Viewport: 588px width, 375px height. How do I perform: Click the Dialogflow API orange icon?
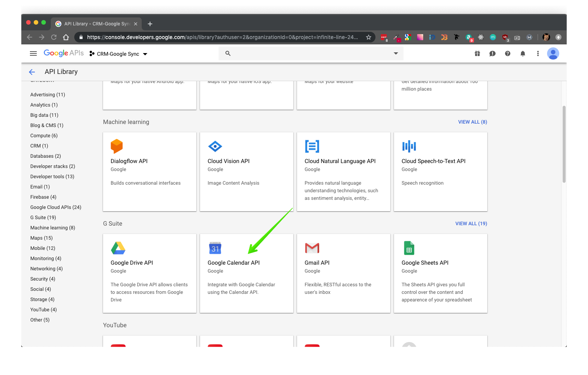[x=117, y=146]
